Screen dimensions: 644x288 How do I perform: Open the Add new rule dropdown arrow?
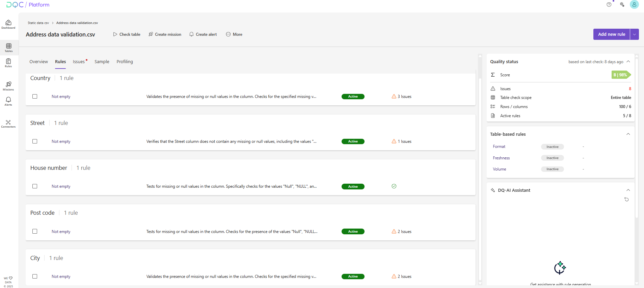635,34
